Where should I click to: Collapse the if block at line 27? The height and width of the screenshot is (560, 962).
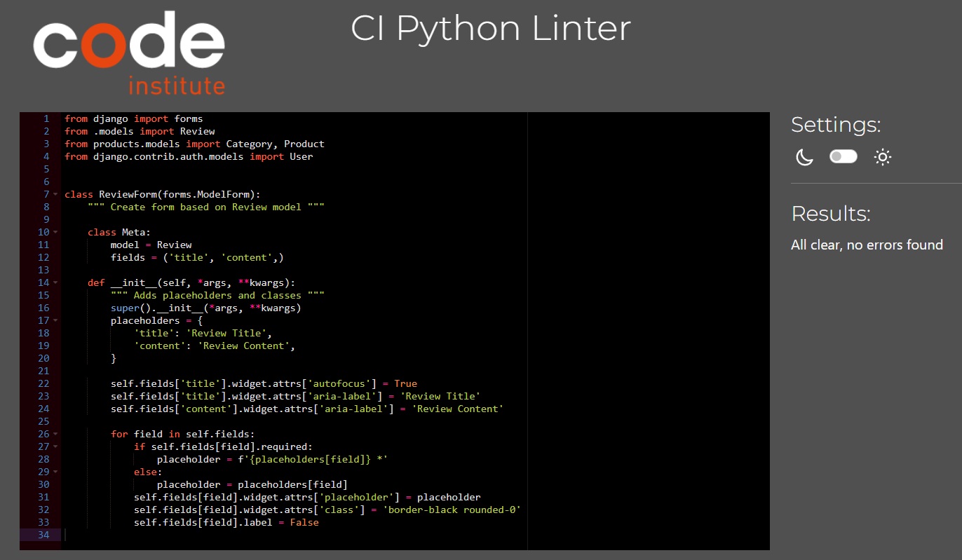pos(55,446)
